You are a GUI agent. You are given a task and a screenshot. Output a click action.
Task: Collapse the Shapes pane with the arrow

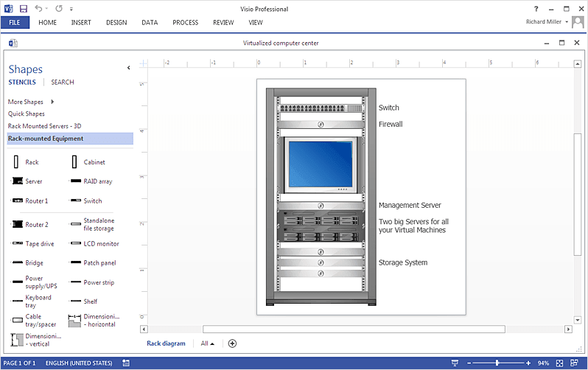(x=129, y=68)
